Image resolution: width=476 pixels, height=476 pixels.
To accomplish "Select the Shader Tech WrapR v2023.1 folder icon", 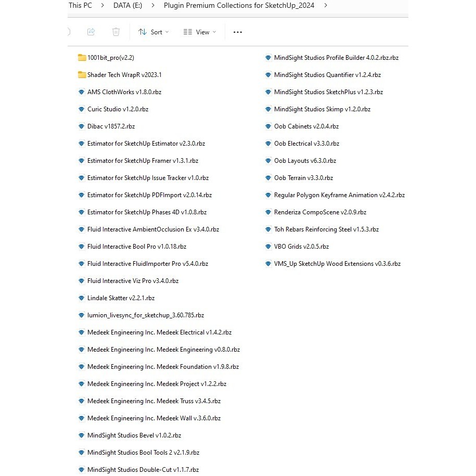I will (82, 75).
